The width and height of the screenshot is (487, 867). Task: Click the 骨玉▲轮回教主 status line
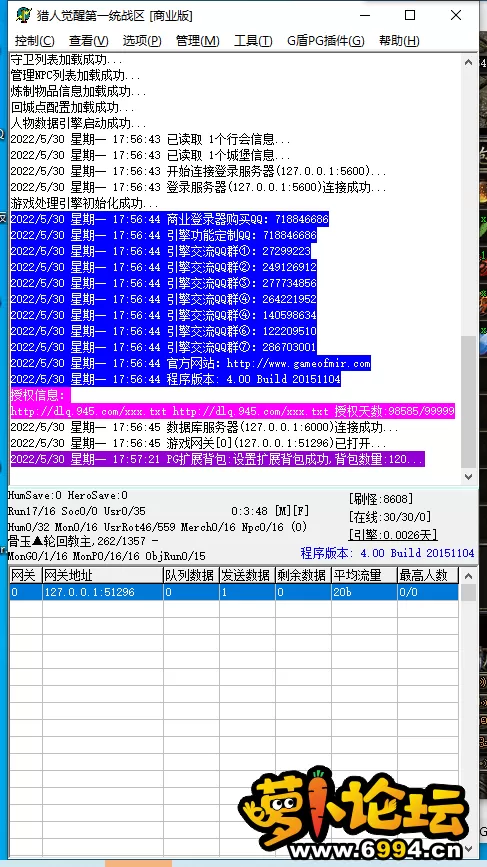pos(83,541)
